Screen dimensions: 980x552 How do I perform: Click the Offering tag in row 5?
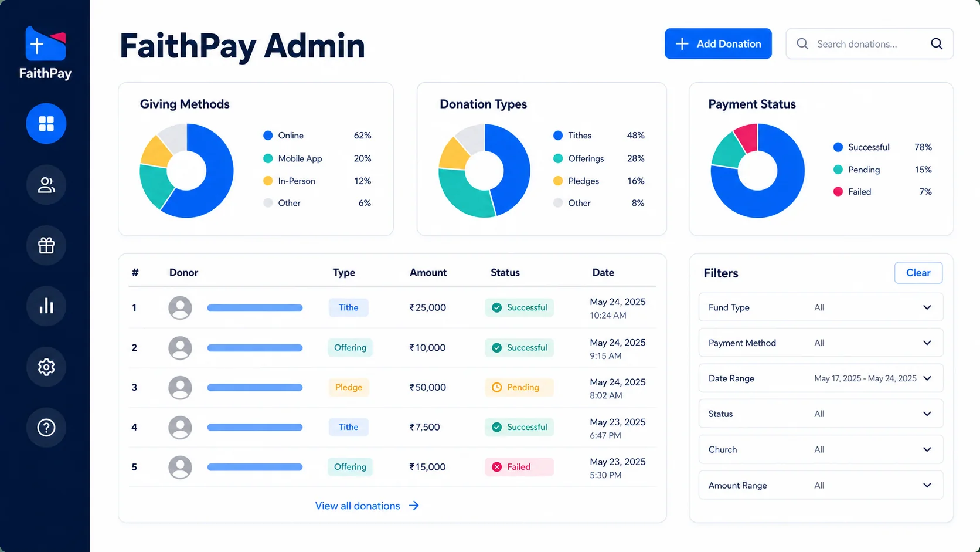pos(350,467)
